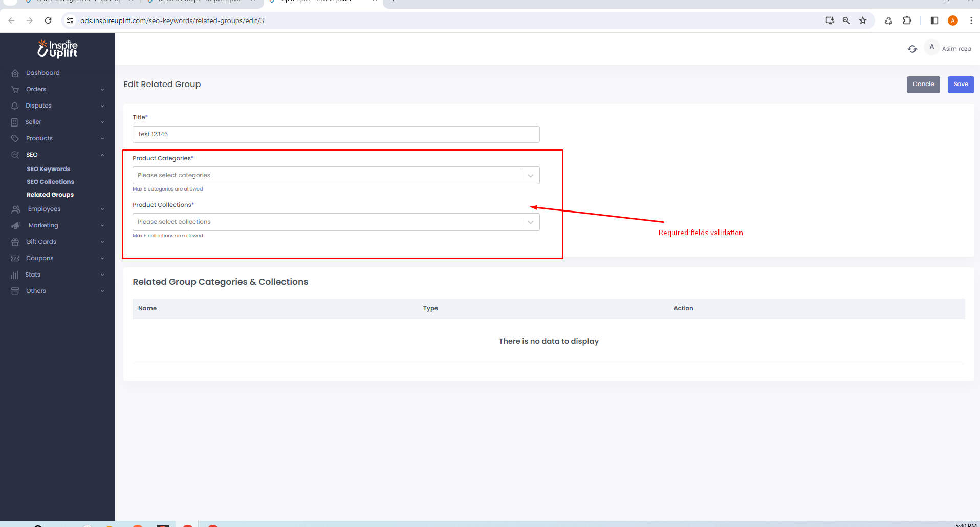Click the browser bookmark star icon

coord(863,20)
